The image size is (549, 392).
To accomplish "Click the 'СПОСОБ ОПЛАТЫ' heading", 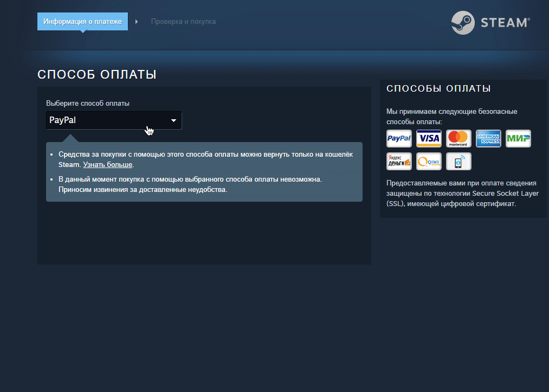I will [x=97, y=74].
